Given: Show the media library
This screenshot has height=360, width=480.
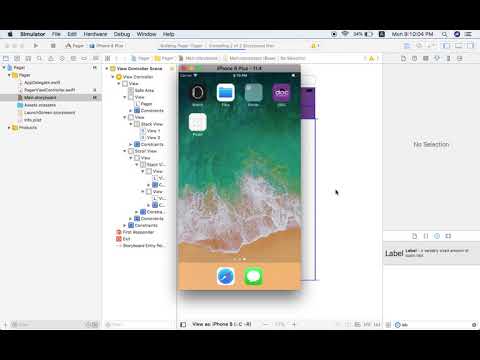Looking at the screenshot, I should 448,236.
